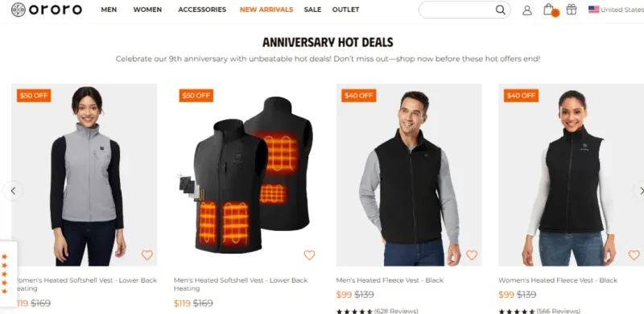Click the gift box icon
This screenshot has width=644, height=314.
click(x=572, y=10)
